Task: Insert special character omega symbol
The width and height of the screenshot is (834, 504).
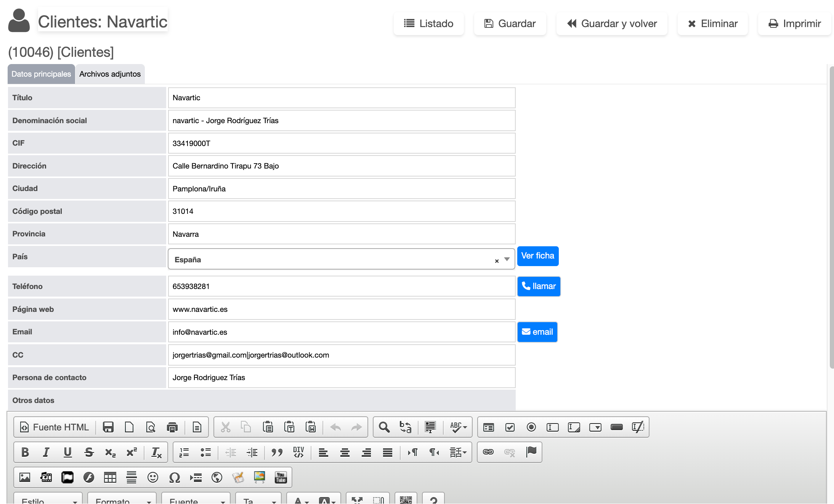Action: tap(174, 477)
